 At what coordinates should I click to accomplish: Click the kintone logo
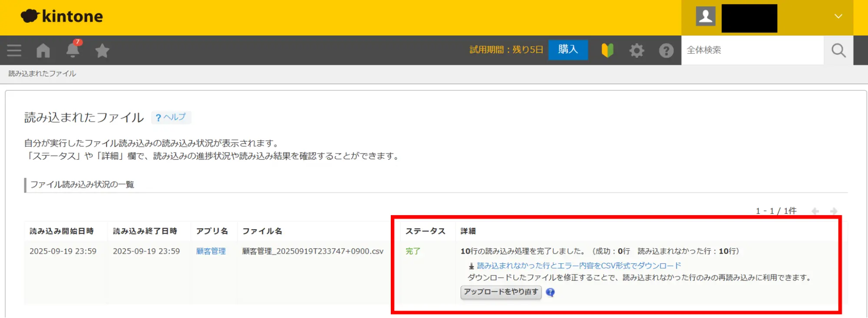62,16
